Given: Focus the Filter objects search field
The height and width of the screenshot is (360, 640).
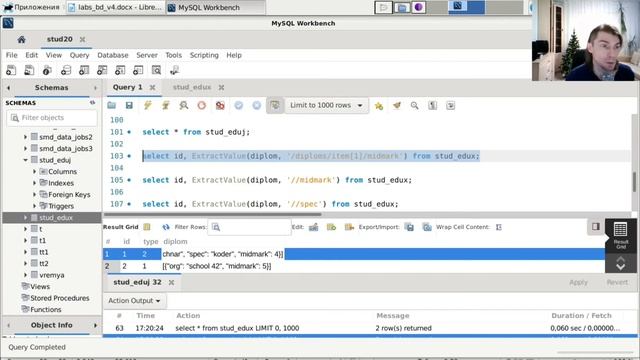Looking at the screenshot, I should (52, 118).
